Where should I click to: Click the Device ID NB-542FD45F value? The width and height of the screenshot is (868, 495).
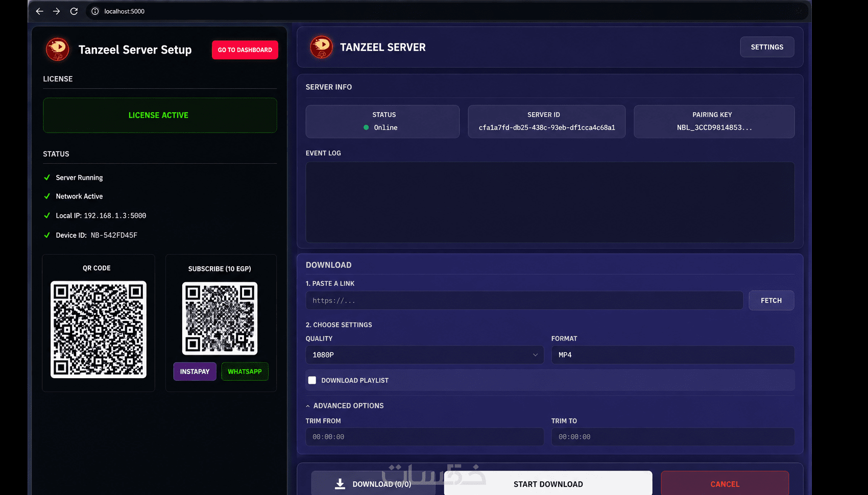114,235
